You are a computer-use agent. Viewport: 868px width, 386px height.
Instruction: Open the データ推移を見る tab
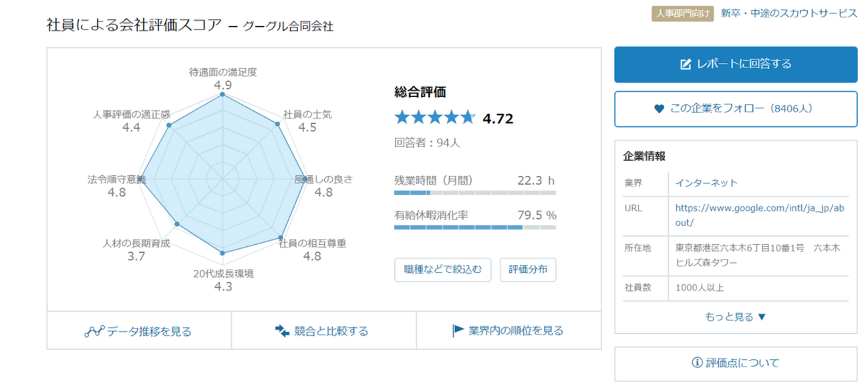pyautogui.click(x=139, y=330)
